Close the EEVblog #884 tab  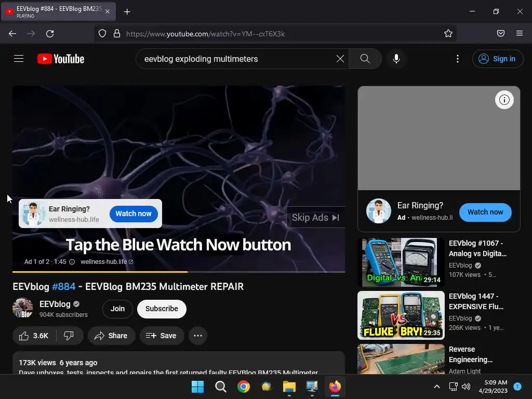click(107, 11)
